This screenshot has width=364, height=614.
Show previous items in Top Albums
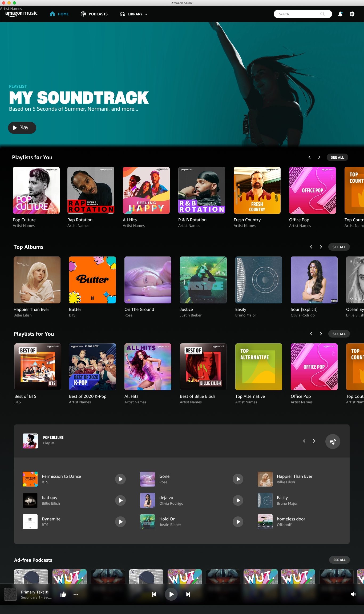coord(311,247)
